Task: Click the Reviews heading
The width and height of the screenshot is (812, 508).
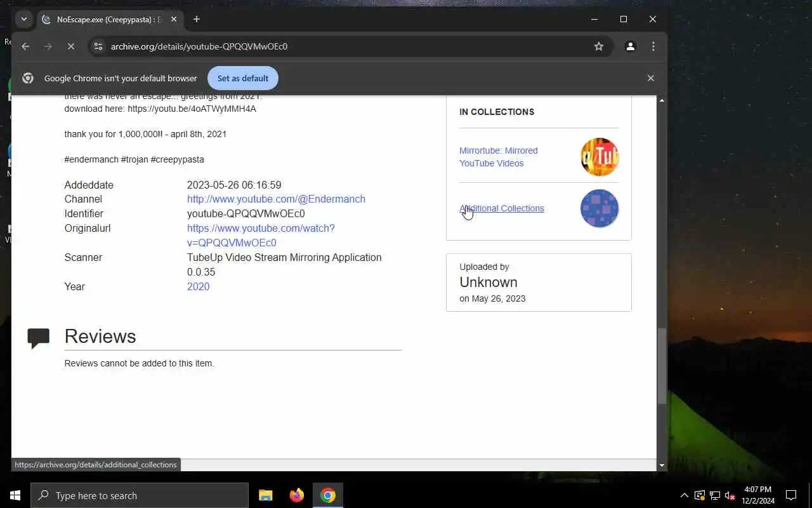Action: pyautogui.click(x=100, y=337)
